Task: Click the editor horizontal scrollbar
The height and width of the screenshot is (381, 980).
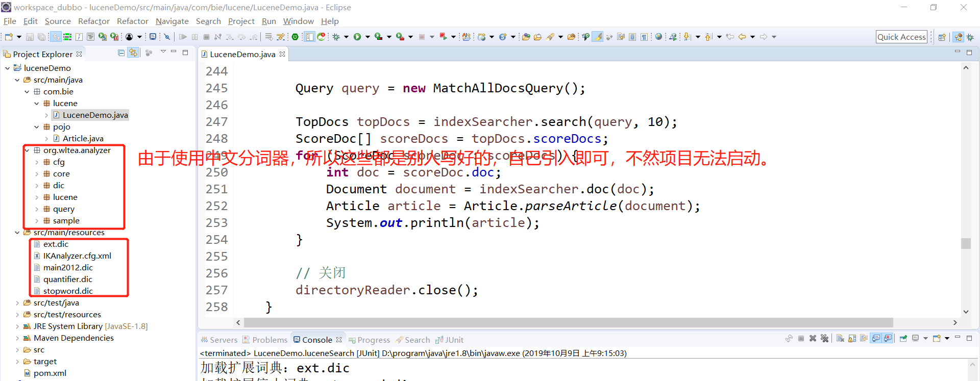Action: tap(569, 323)
